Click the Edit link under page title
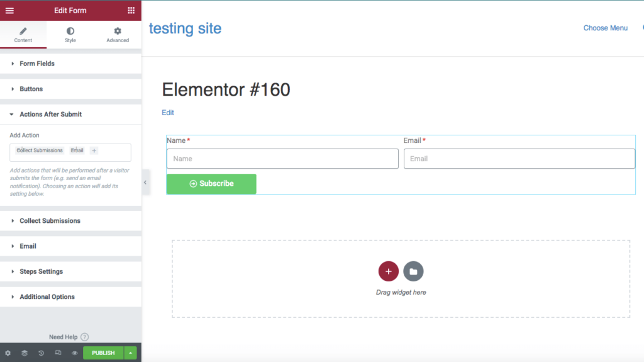 [168, 113]
